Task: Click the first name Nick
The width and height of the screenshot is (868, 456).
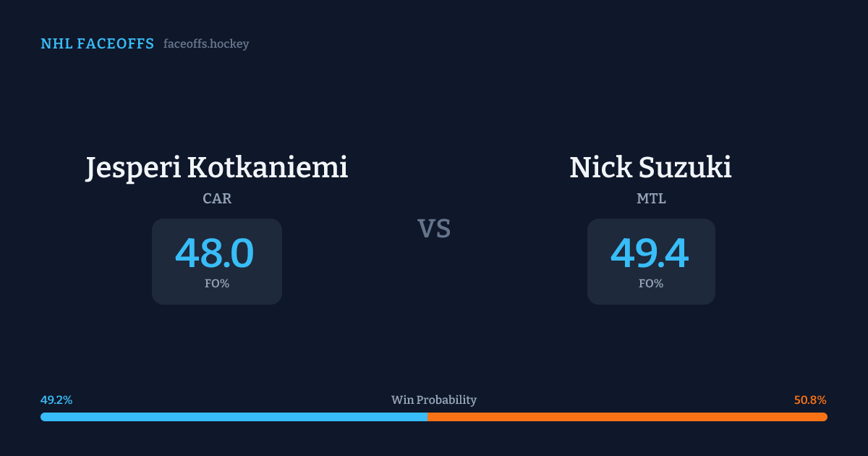Action: click(x=600, y=167)
